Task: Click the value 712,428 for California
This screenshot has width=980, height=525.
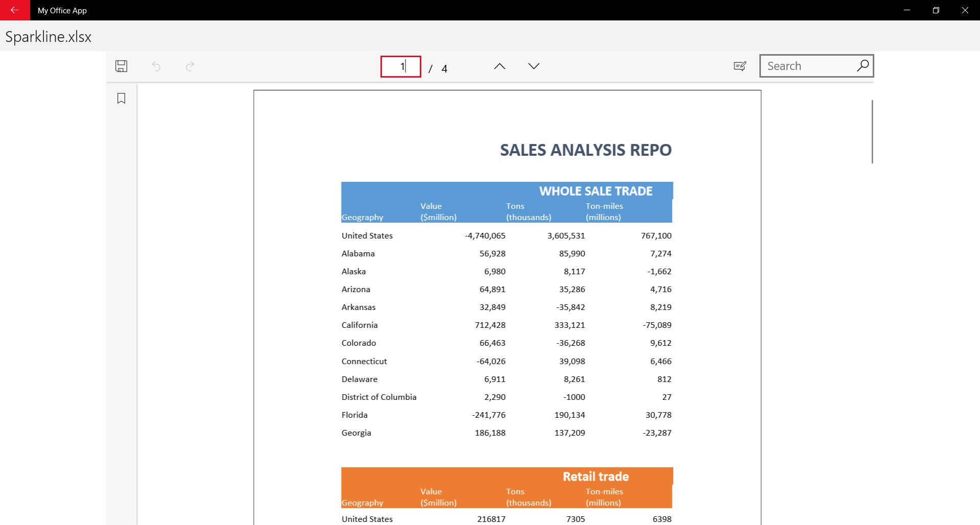Action: [490, 325]
